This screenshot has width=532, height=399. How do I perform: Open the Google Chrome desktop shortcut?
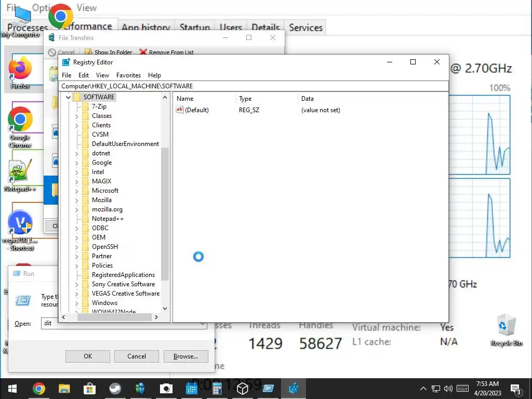[20, 127]
